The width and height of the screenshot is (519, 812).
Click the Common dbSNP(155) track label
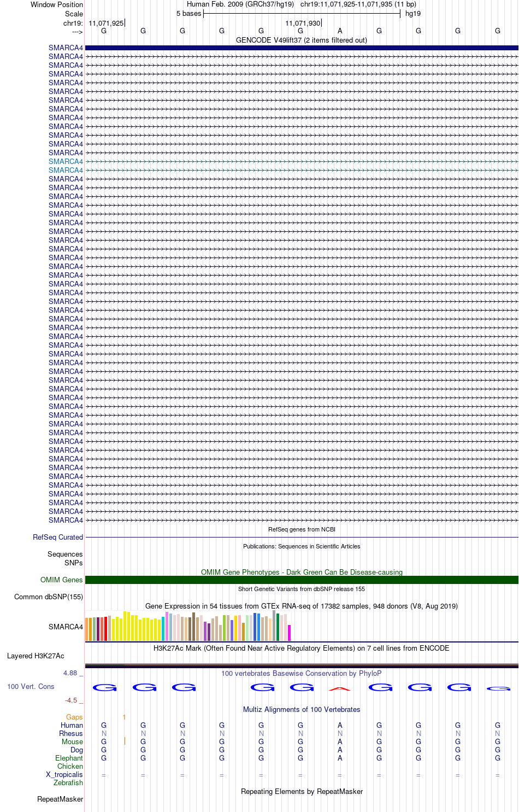pyautogui.click(x=49, y=597)
